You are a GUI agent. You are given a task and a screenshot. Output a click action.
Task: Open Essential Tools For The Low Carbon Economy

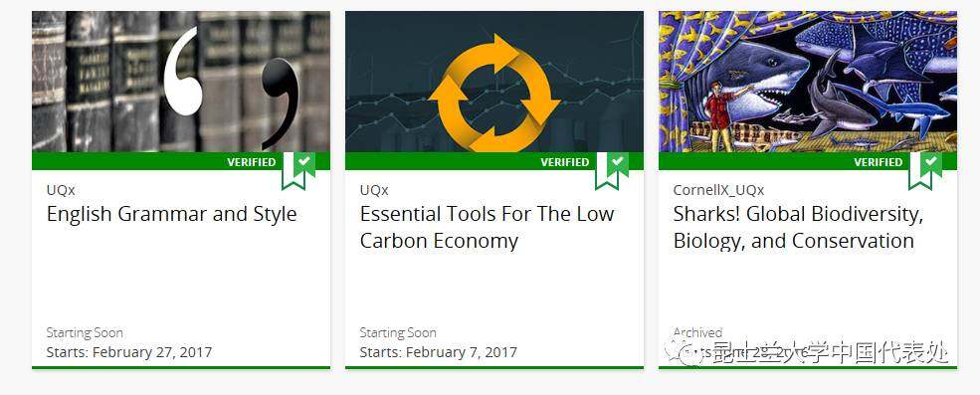point(487,228)
